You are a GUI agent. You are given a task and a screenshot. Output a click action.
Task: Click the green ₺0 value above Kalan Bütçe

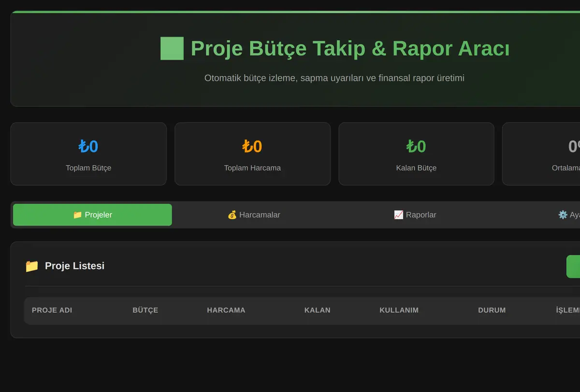coord(416,146)
